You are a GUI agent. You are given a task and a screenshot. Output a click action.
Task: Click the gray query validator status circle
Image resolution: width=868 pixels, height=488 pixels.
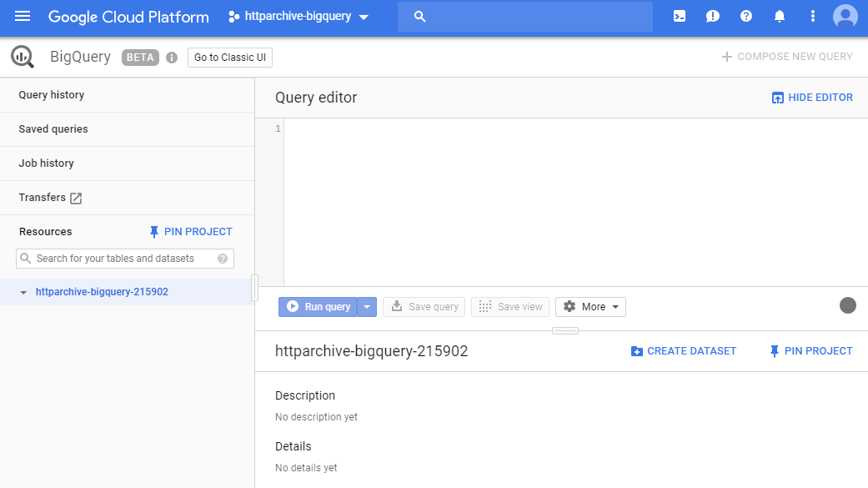847,305
